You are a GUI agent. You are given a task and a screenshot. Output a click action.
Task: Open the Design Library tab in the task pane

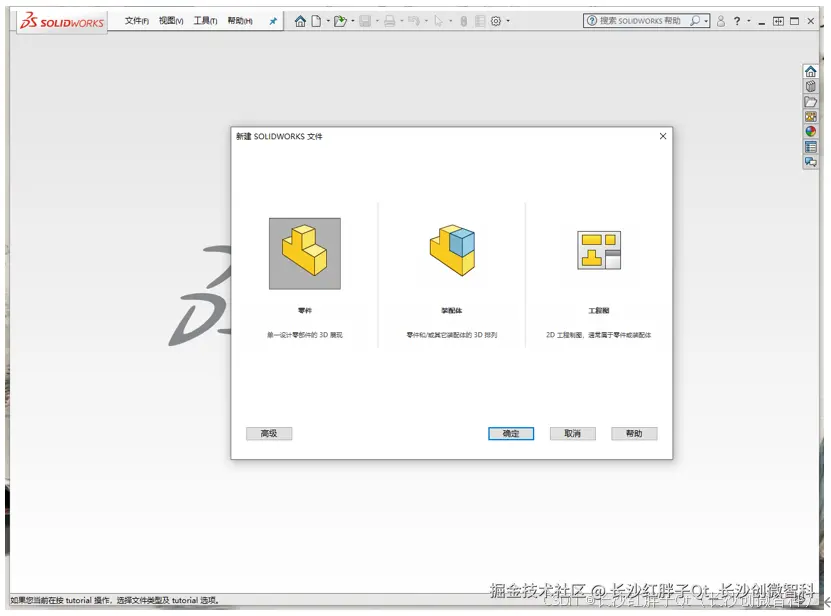[810, 86]
